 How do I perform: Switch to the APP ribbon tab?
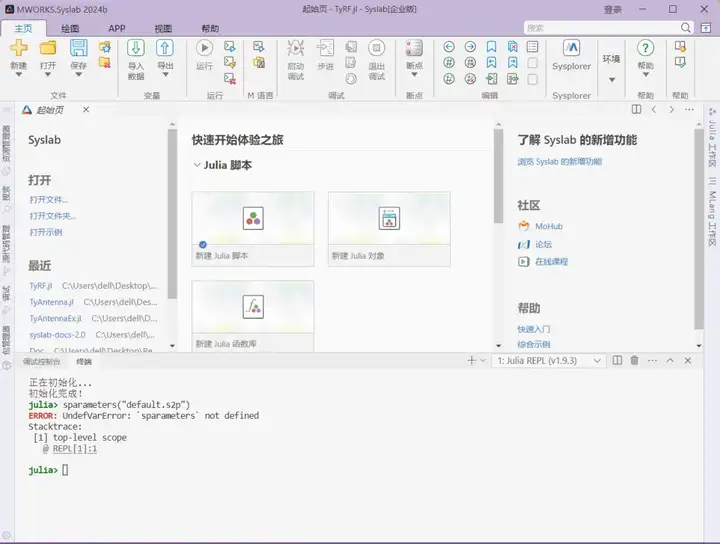tap(117, 28)
